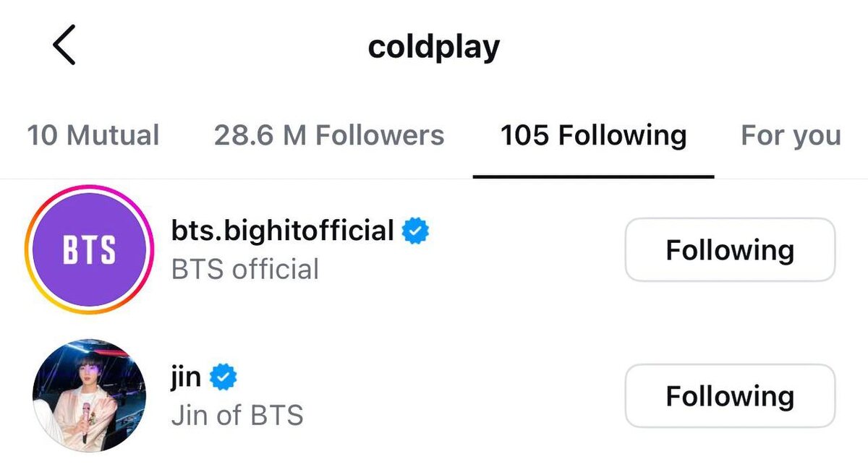The image size is (868, 475).
Task: Click the verified badge beside bts.bighitofficial
Action: click(415, 231)
